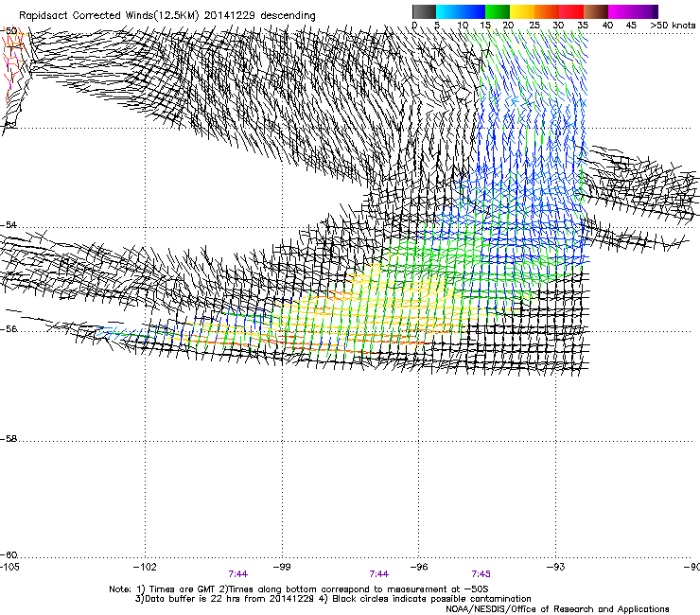Click the purple '7:45' time marker
This screenshot has height=615, width=700.
click(x=481, y=574)
